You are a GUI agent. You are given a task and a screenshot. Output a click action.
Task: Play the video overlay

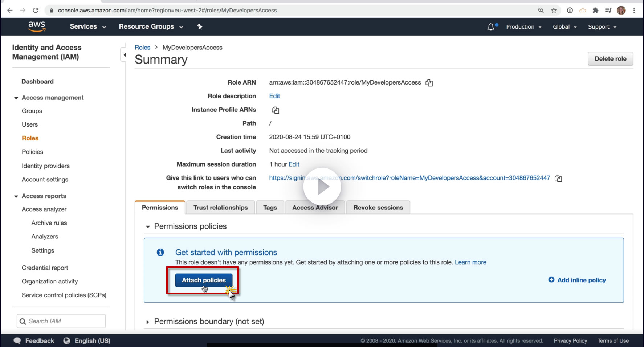(322, 187)
